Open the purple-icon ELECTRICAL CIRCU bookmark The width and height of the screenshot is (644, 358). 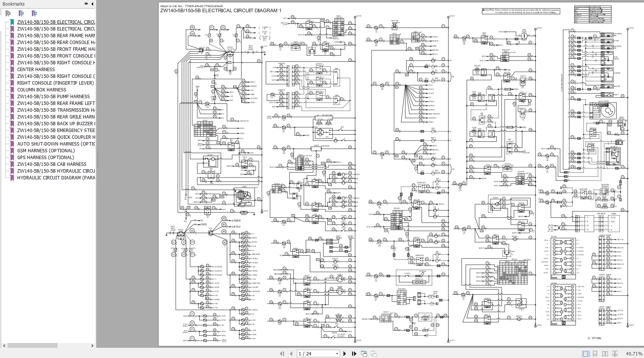tap(56, 29)
